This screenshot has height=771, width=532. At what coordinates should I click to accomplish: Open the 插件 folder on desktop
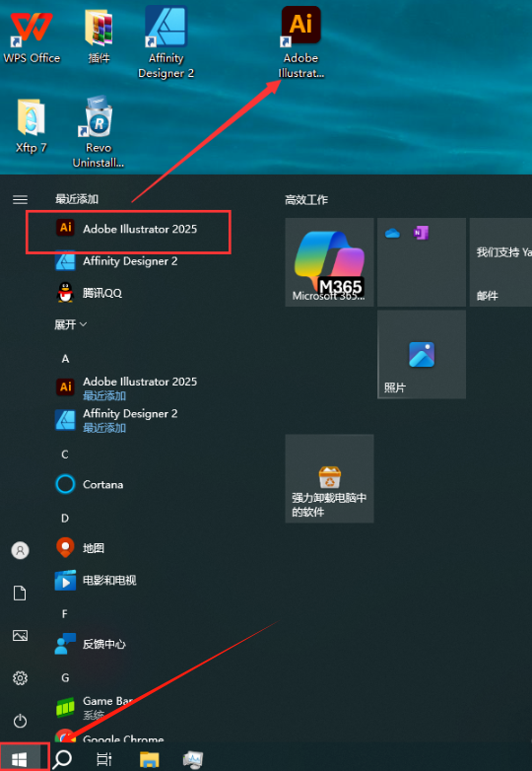(99, 36)
